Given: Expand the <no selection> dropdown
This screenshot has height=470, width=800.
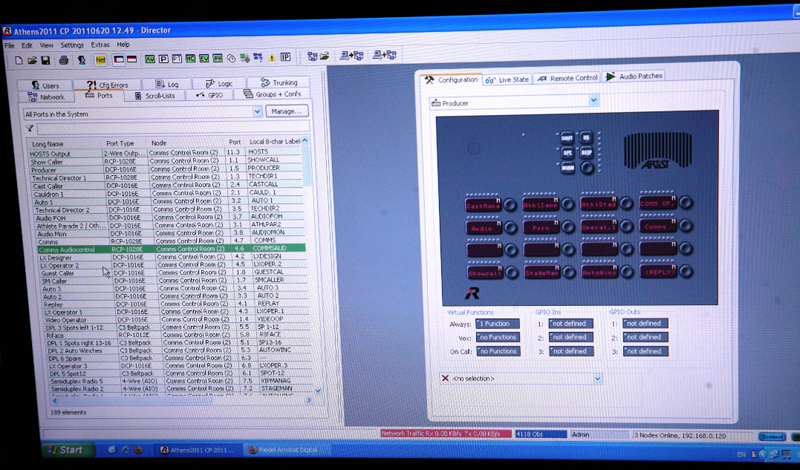Looking at the screenshot, I should click(597, 379).
